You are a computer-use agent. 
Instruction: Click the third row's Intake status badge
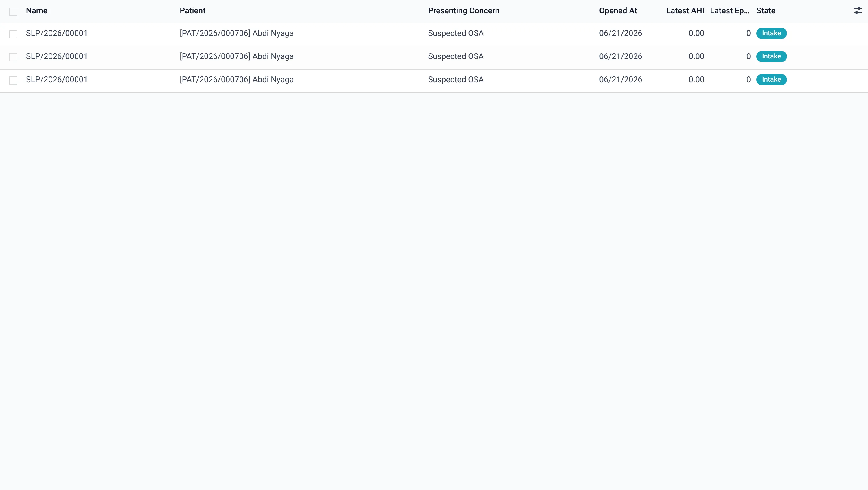coord(771,80)
